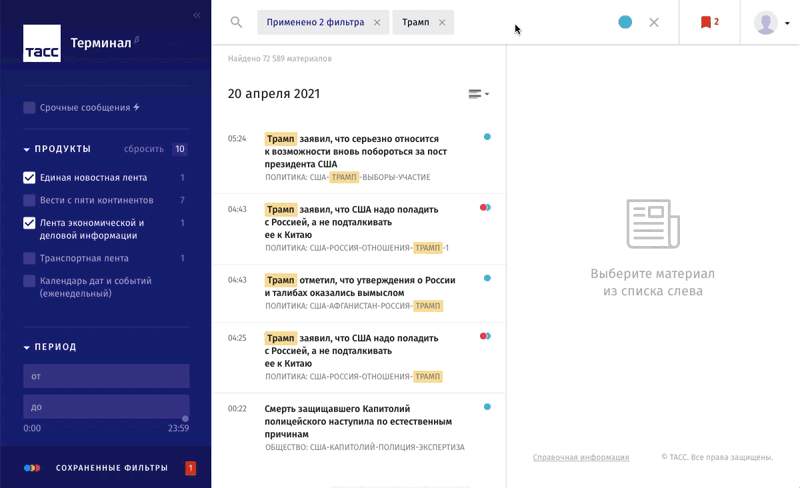Check 'Календарь дат и событий'
The height and width of the screenshot is (488, 800).
click(29, 281)
